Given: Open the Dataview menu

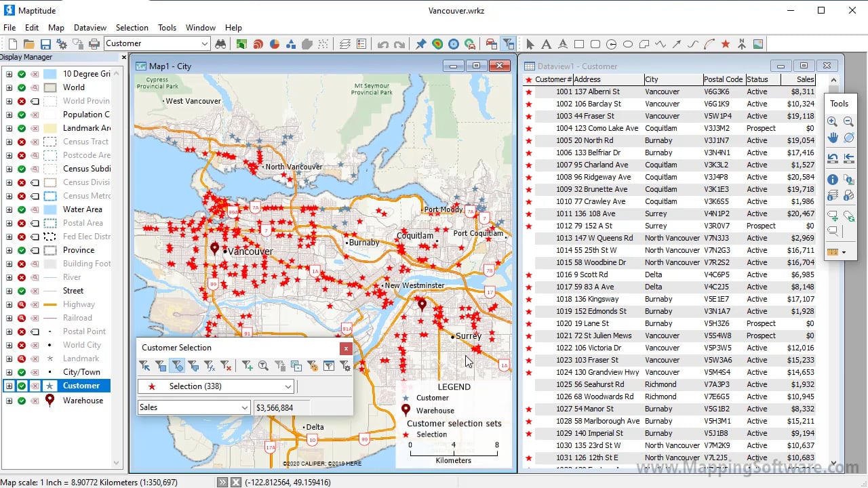Looking at the screenshot, I should pyautogui.click(x=90, y=28).
